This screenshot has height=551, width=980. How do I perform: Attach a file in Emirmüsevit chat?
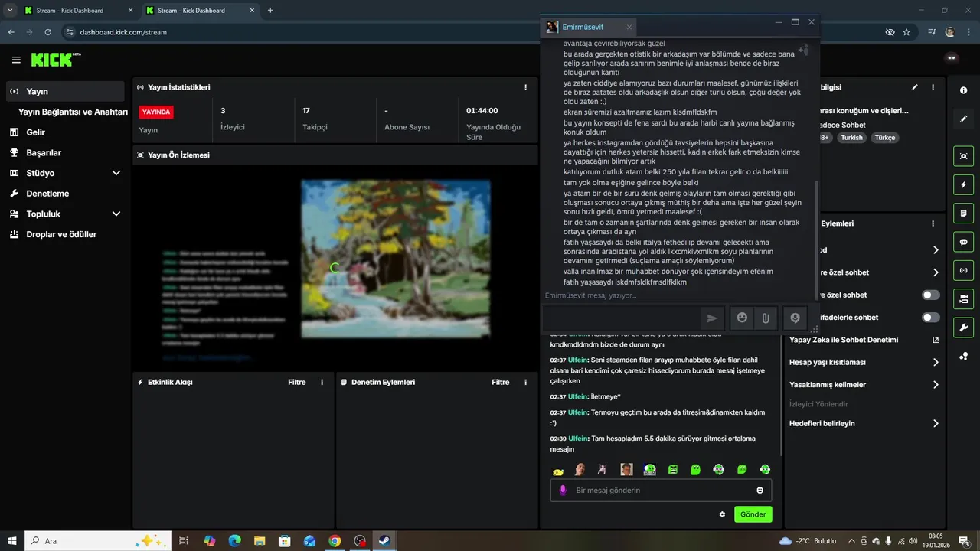tap(766, 318)
